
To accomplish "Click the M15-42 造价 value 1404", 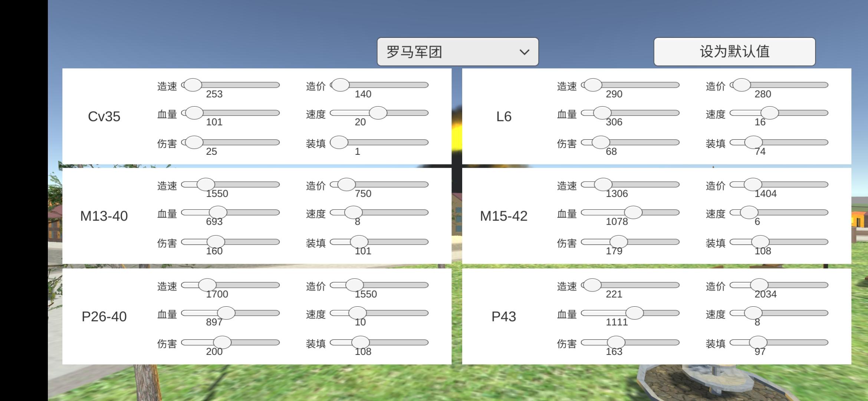I will click(766, 194).
